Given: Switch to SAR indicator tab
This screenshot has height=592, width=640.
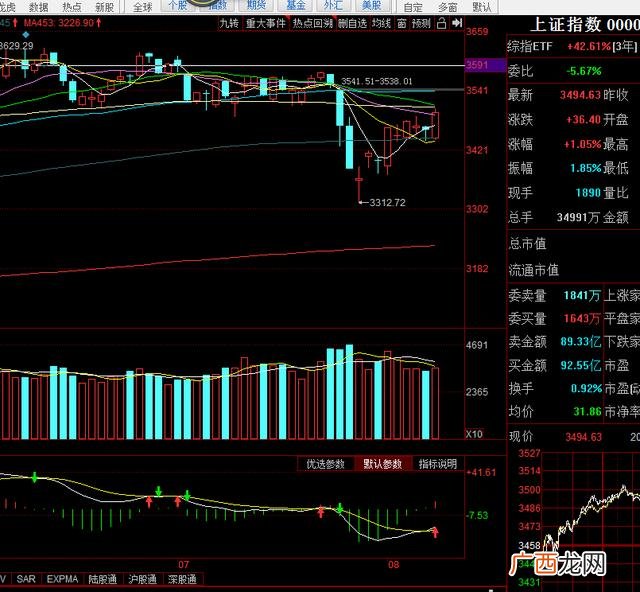Looking at the screenshot, I should click(26, 579).
